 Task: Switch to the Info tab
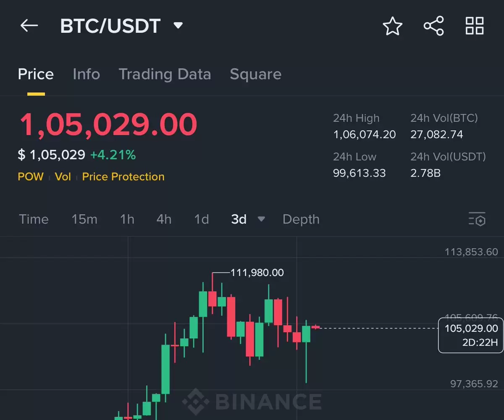86,74
